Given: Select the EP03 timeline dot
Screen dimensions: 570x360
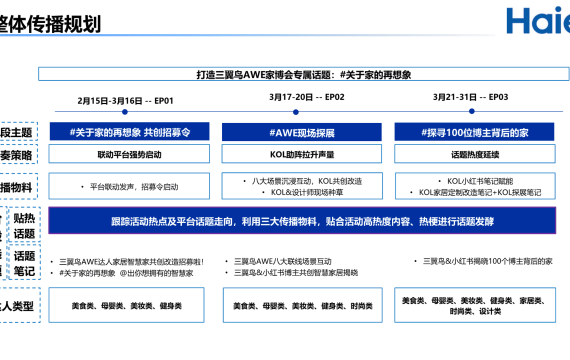Looking at the screenshot, I should (x=472, y=111).
